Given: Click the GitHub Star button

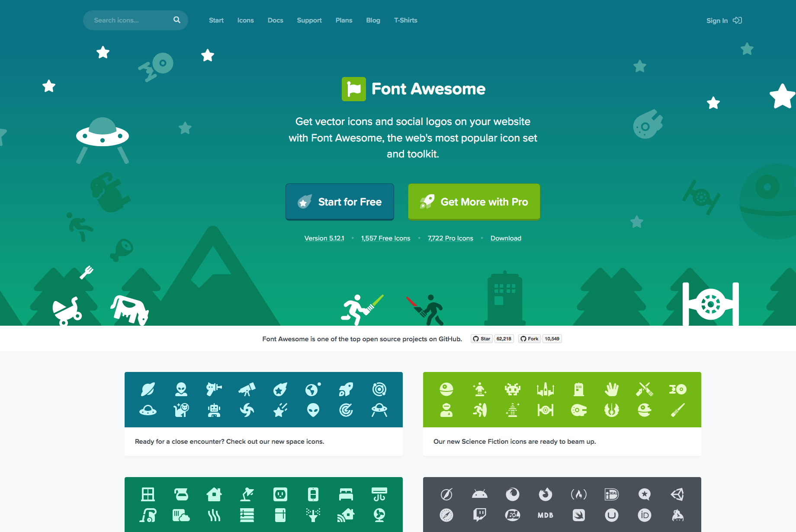Looking at the screenshot, I should click(x=481, y=339).
